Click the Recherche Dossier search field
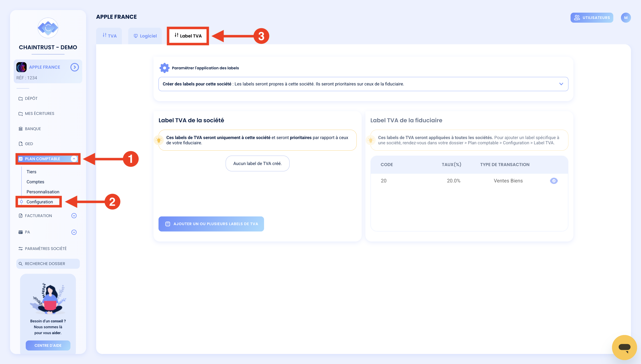Screen dimensions: 641x364 [48, 264]
